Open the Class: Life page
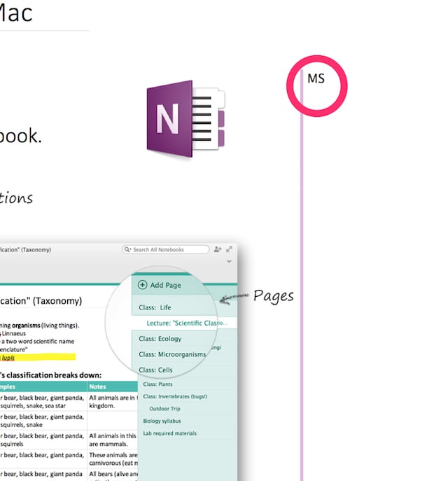The image size is (448, 481). (155, 307)
